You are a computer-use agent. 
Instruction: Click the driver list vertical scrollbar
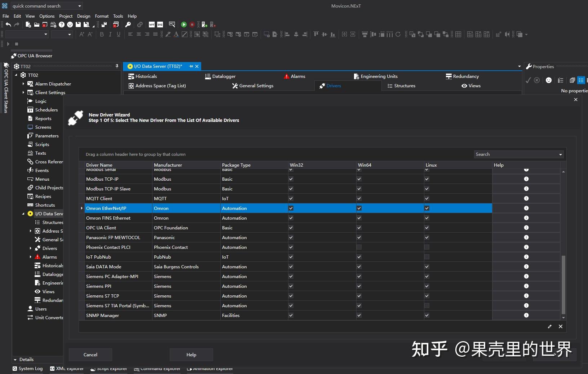click(x=563, y=285)
